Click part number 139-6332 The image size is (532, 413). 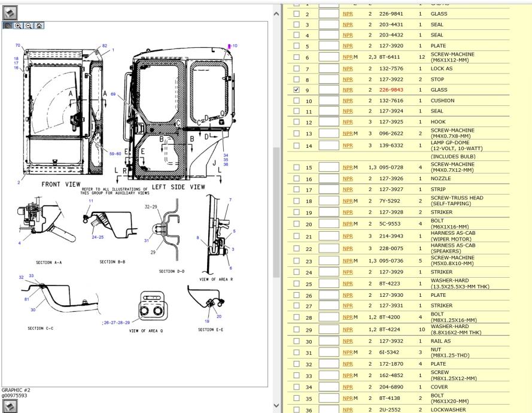[x=391, y=145]
